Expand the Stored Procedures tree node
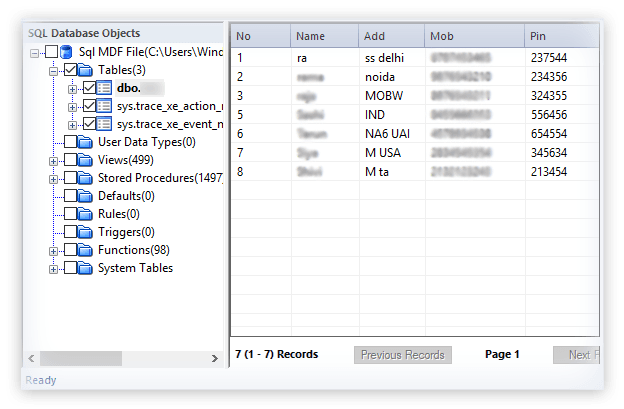Viewport: 624px width, 409px height. coord(54,178)
